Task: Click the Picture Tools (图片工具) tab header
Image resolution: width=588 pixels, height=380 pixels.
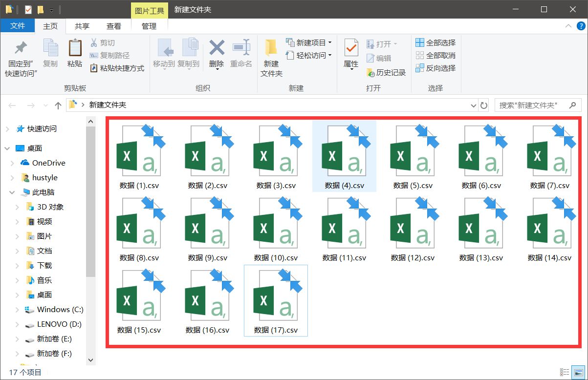Action: pos(150,10)
